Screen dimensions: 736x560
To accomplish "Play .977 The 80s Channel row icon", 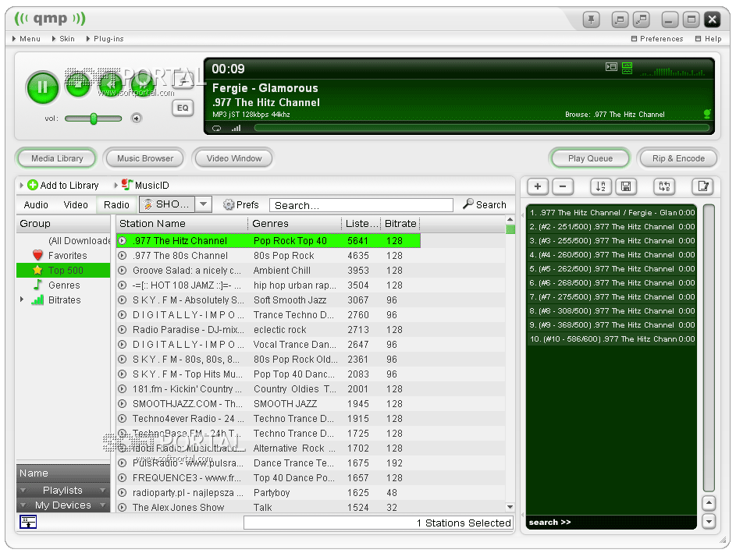I will (x=123, y=256).
